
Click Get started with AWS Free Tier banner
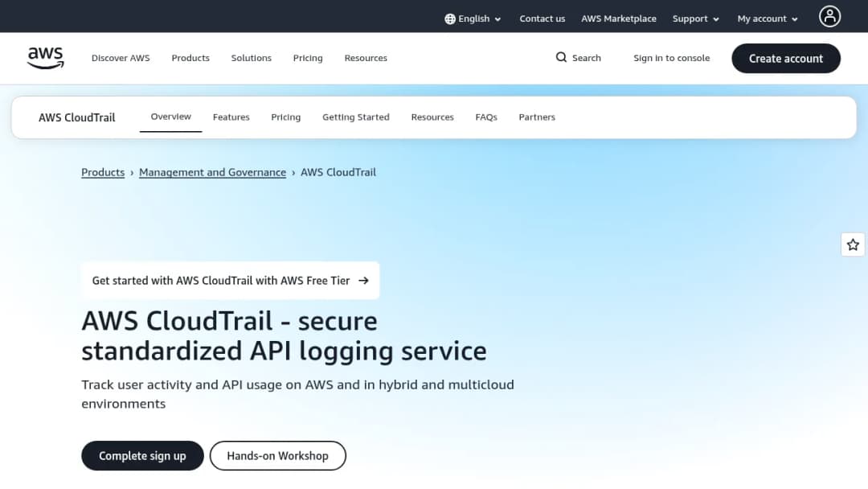click(231, 281)
